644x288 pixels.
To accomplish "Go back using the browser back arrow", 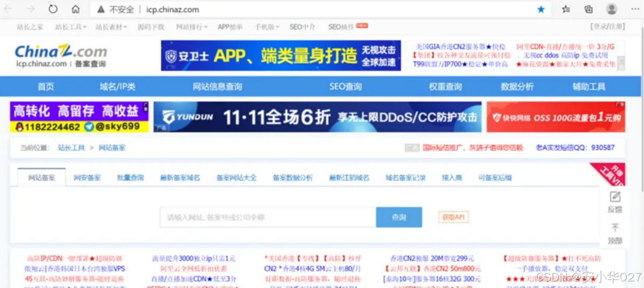I will [x=8, y=9].
